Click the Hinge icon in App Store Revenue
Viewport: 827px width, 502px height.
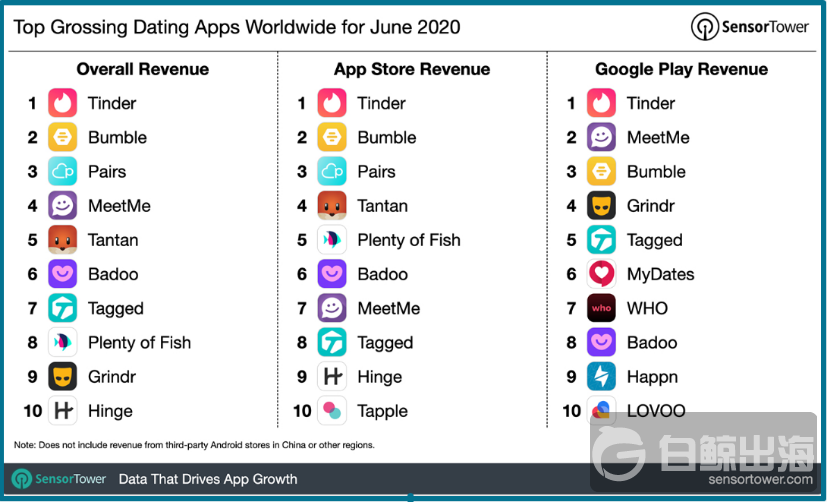[x=332, y=376]
